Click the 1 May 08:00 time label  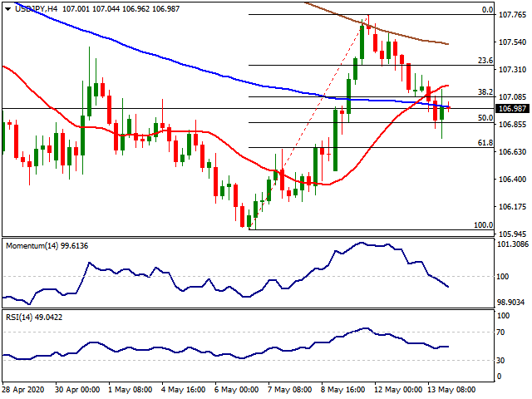131,390
